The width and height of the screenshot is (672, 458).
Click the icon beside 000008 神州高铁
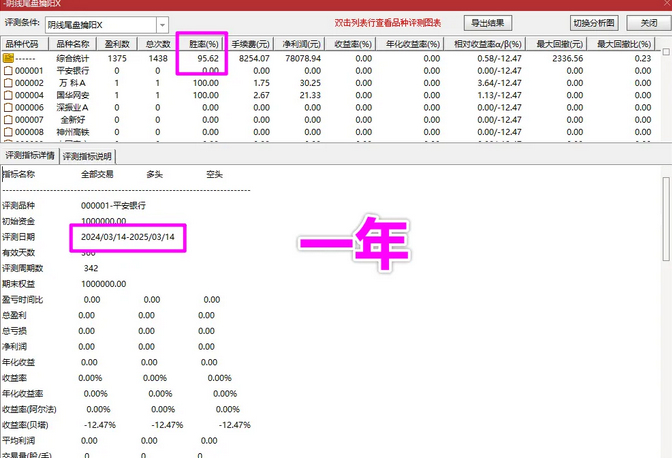(x=8, y=132)
